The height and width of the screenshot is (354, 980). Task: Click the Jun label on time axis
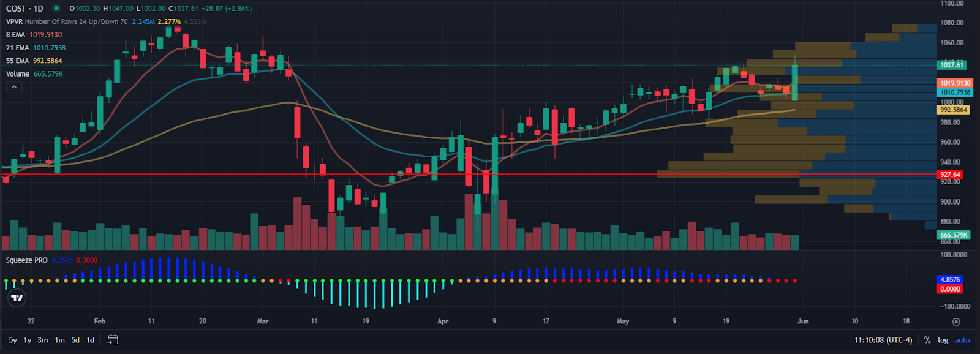click(x=803, y=322)
